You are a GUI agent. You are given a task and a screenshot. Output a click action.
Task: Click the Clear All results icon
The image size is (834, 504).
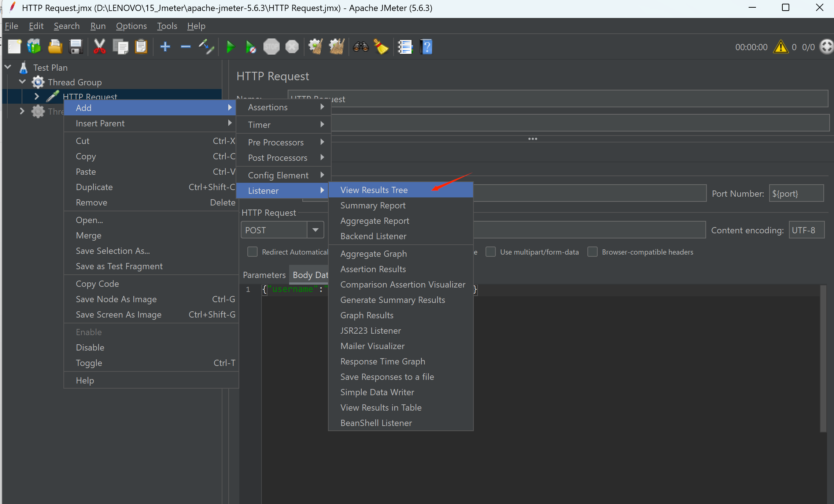pyautogui.click(x=337, y=47)
